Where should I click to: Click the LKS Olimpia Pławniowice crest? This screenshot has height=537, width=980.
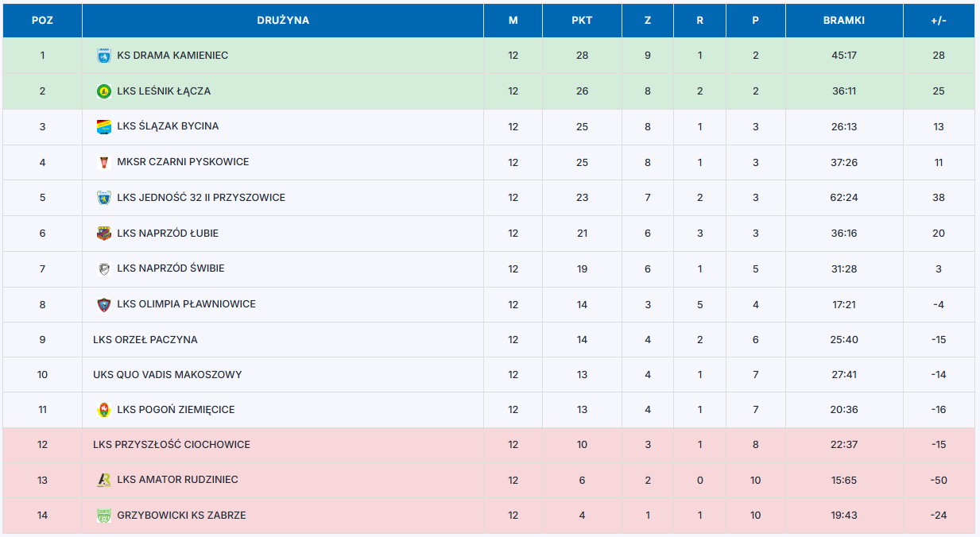coord(103,304)
